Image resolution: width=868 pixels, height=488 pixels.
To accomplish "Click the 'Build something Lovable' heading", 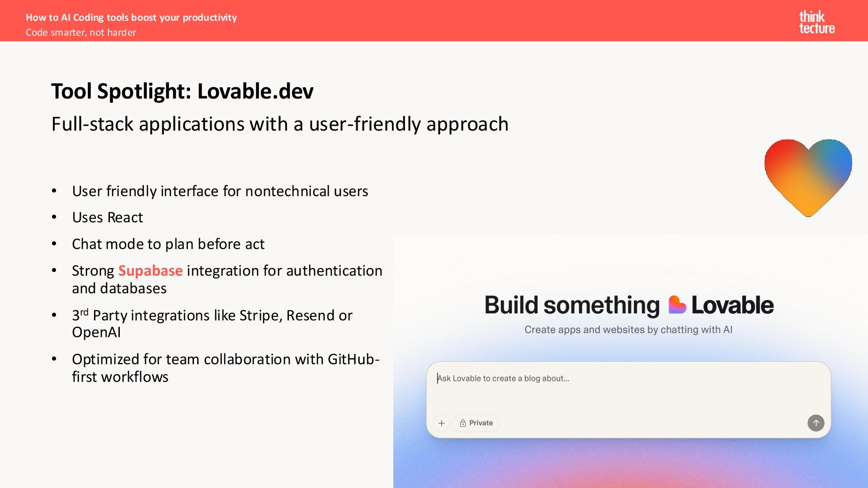I will (628, 305).
